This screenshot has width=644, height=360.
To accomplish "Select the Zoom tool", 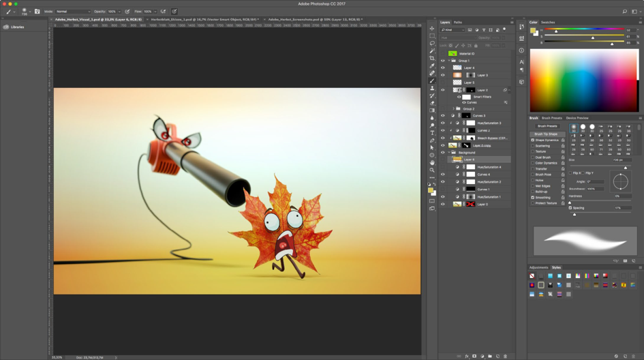I will pyautogui.click(x=432, y=170).
